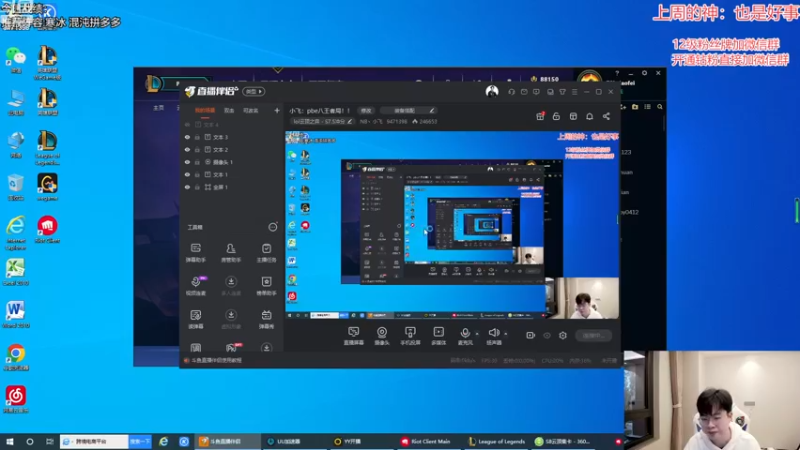
Task: Open the headset customer service icon
Action: [511, 92]
